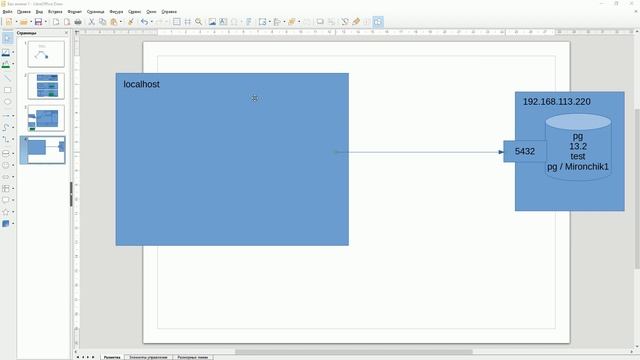Viewport: 640px width, 360px height.
Task: Expand the Lines and Arrows dropdown
Action: pyautogui.click(x=13, y=116)
